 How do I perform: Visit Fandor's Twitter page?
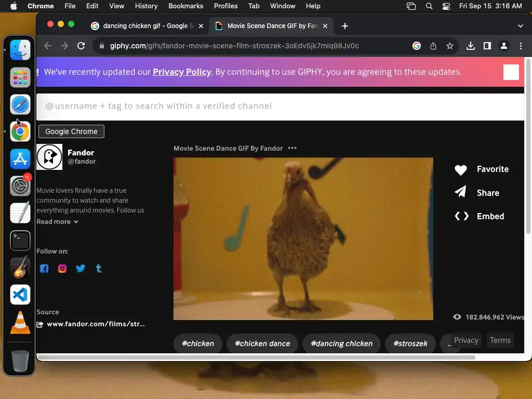point(81,269)
